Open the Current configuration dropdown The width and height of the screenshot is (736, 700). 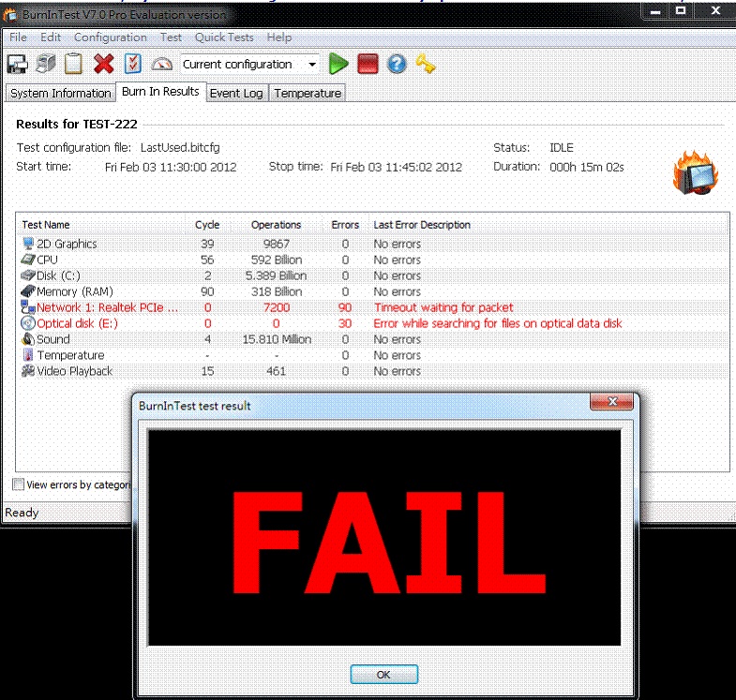pos(250,65)
